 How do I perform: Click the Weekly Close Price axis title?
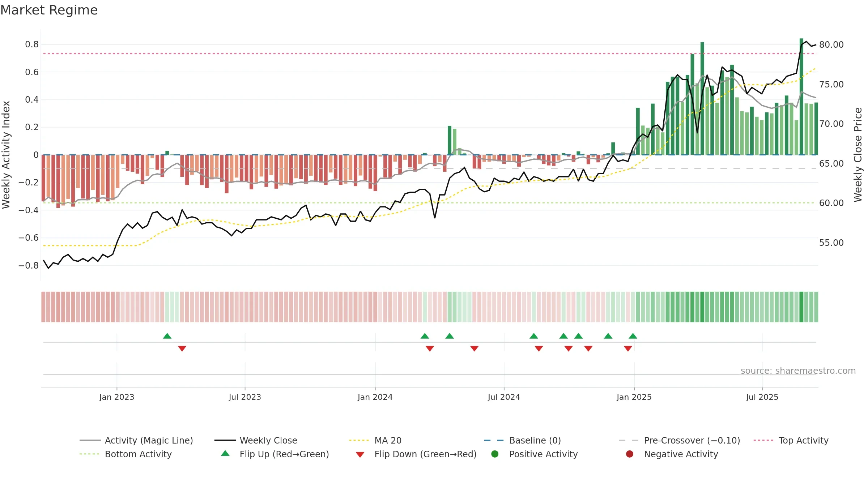tap(858, 155)
